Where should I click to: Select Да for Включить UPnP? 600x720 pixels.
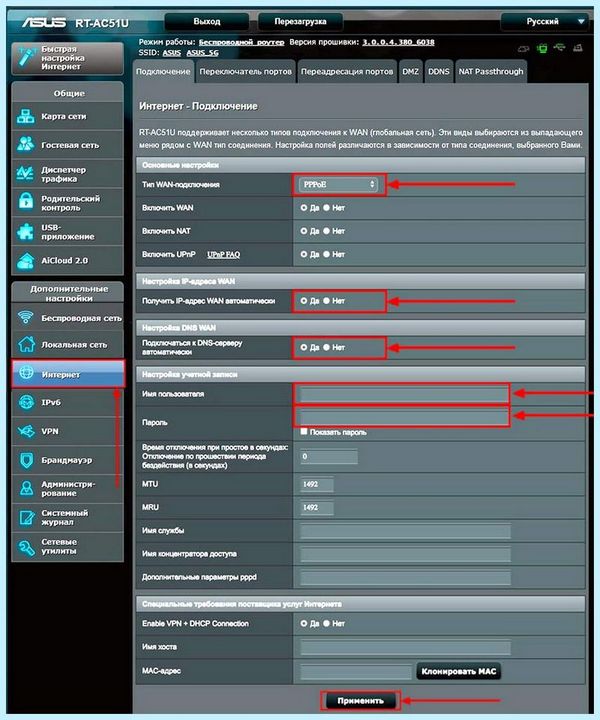[x=303, y=254]
